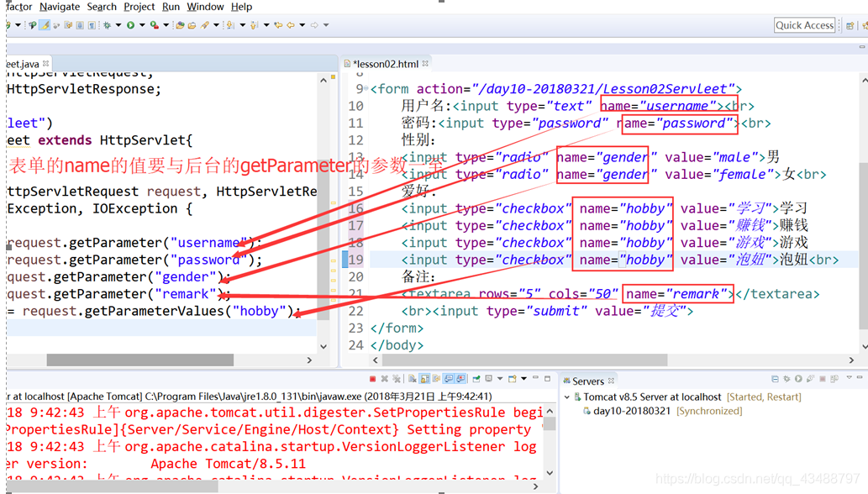This screenshot has height=494, width=868.
Task: Click Stop the server icon in Servers view
Action: tap(823, 379)
